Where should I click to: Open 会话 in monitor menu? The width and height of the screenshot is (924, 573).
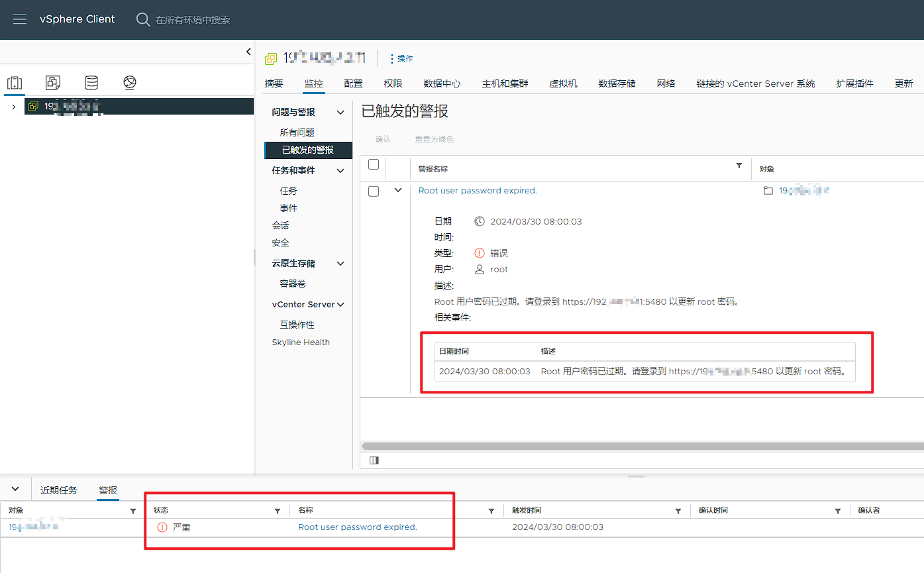[280, 225]
